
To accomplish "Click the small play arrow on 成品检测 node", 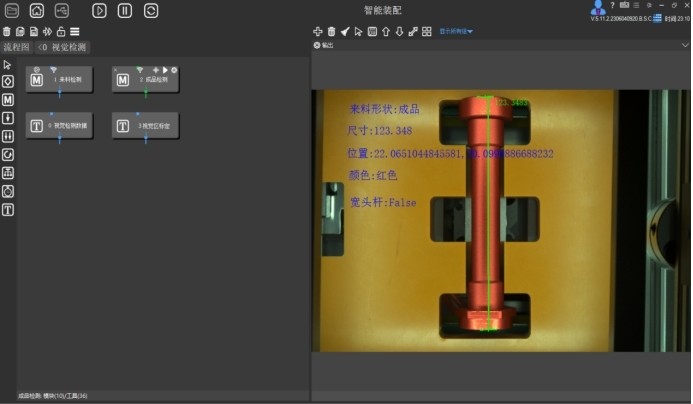I will (165, 69).
